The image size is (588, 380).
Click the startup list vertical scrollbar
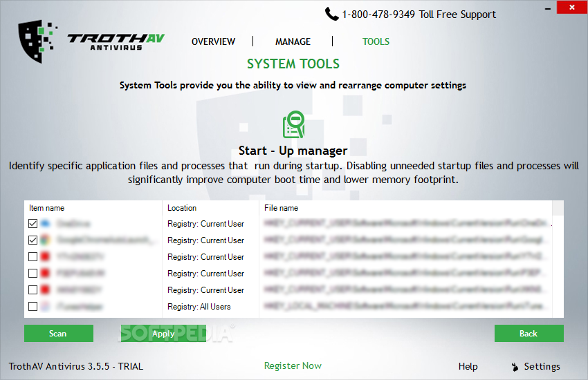[558, 259]
